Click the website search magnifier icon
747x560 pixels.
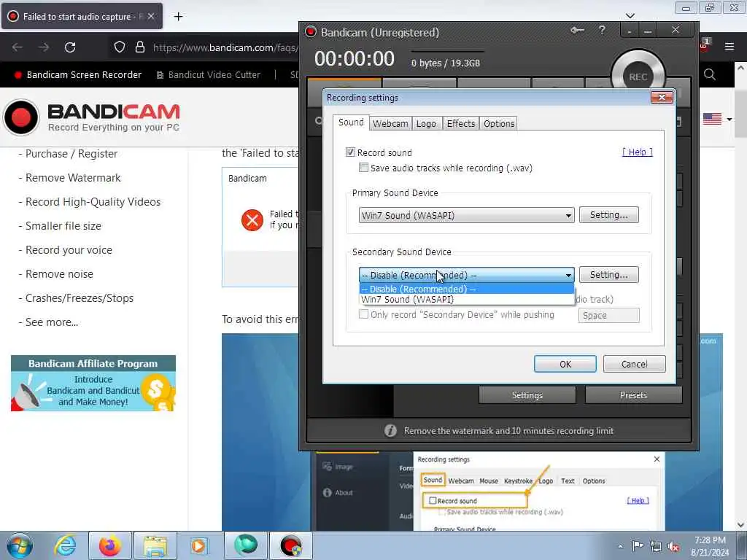coord(709,75)
